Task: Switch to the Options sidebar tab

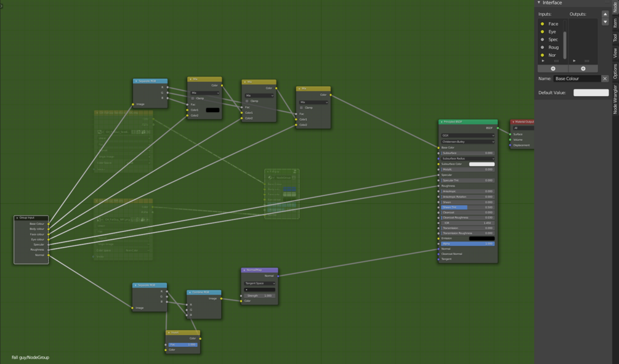Action: point(615,71)
